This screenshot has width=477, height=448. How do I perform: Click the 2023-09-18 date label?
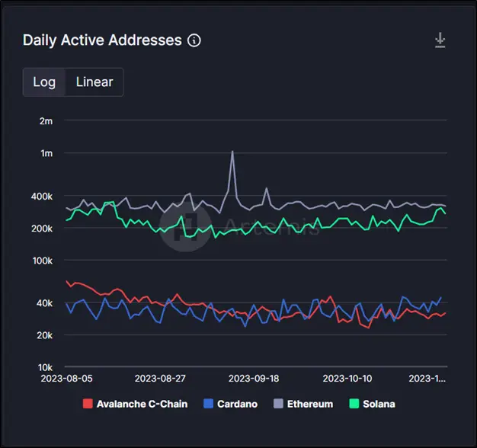tap(254, 379)
